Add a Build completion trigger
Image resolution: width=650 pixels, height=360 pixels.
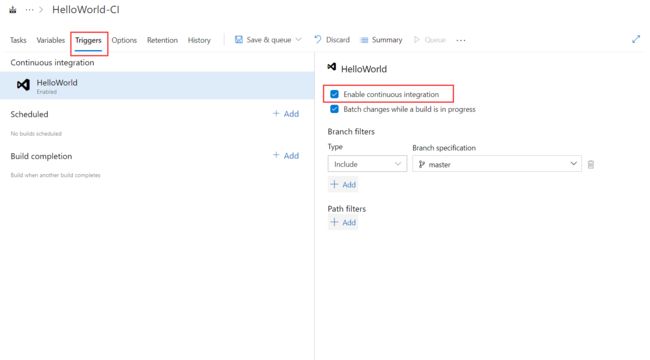tap(286, 156)
